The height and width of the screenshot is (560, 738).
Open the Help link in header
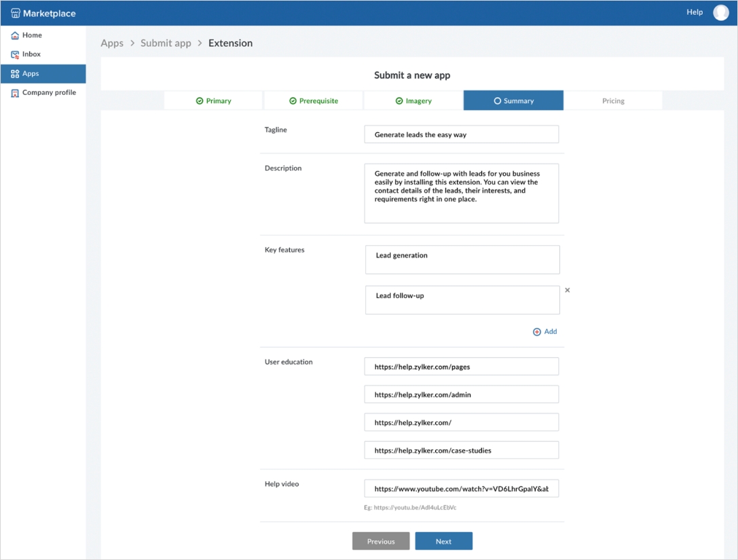point(695,12)
